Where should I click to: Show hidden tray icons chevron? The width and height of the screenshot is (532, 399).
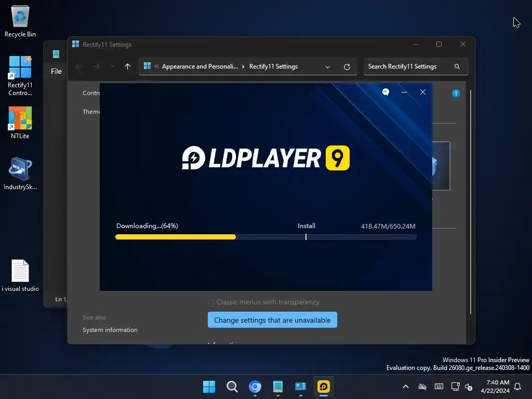[406, 387]
